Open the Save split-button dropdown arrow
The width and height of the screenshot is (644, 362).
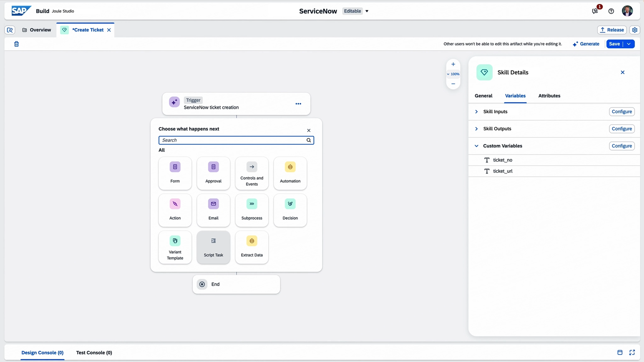pos(629,44)
